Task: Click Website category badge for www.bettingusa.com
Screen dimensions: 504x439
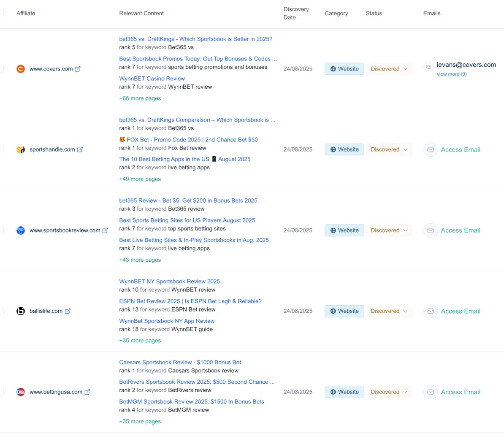Action: (344, 392)
